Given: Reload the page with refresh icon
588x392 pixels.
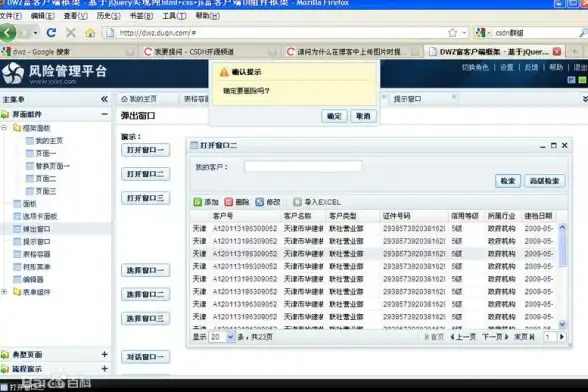Looking at the screenshot, I should (x=51, y=33).
